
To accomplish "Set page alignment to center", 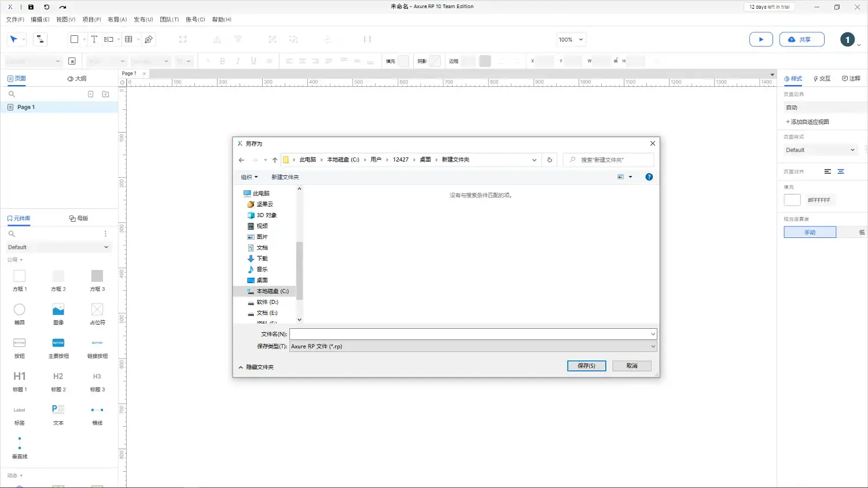I will pyautogui.click(x=841, y=171).
